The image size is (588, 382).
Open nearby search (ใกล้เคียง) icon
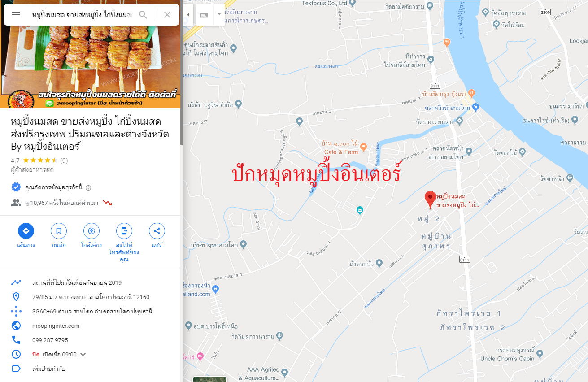pyautogui.click(x=91, y=231)
